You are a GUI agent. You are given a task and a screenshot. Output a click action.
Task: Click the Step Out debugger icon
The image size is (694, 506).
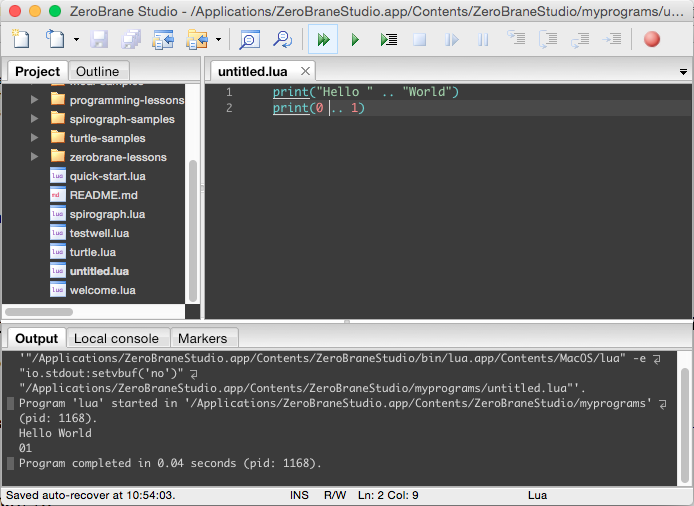[580, 39]
